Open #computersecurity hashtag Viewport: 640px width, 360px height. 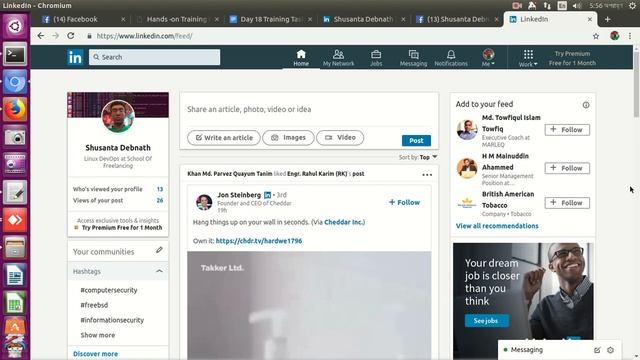[109, 290]
